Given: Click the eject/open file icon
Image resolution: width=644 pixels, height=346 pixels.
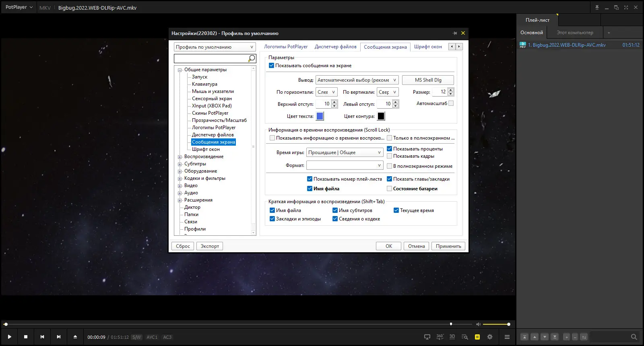Looking at the screenshot, I should 75,337.
